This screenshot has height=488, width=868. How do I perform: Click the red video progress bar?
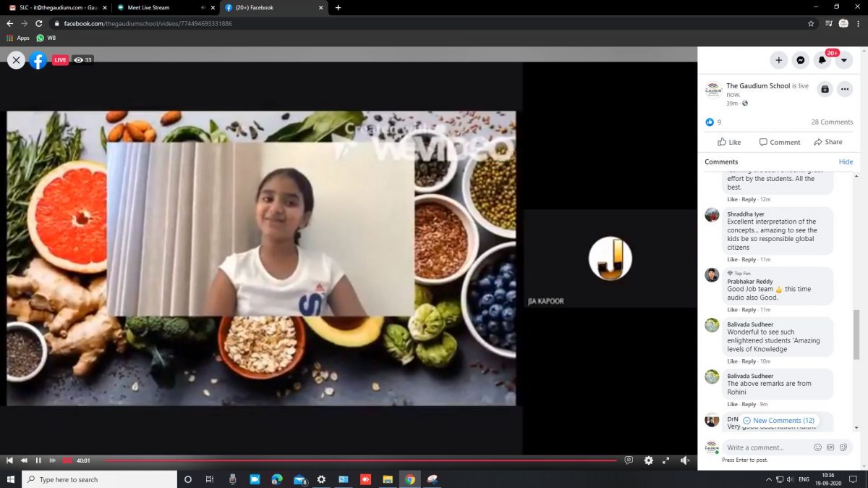[x=362, y=460]
